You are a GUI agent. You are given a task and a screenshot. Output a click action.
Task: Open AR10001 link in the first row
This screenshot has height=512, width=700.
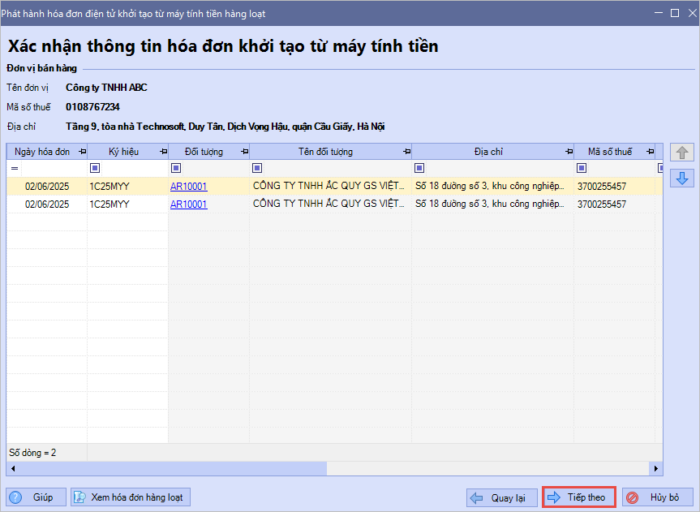tap(189, 186)
